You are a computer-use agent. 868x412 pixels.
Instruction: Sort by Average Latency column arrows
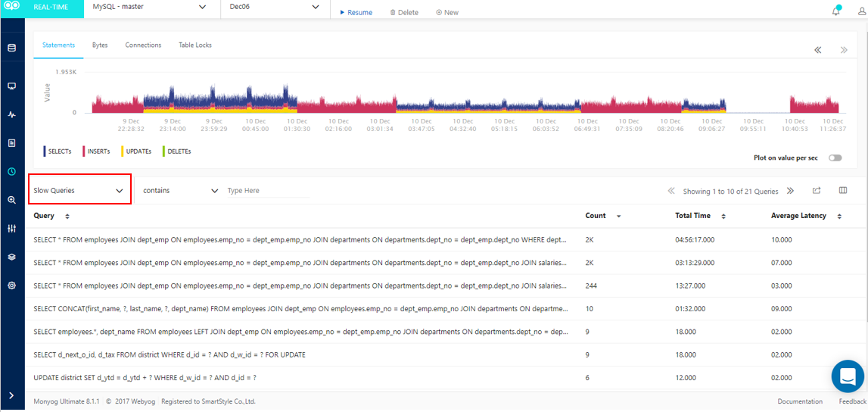[x=839, y=216]
